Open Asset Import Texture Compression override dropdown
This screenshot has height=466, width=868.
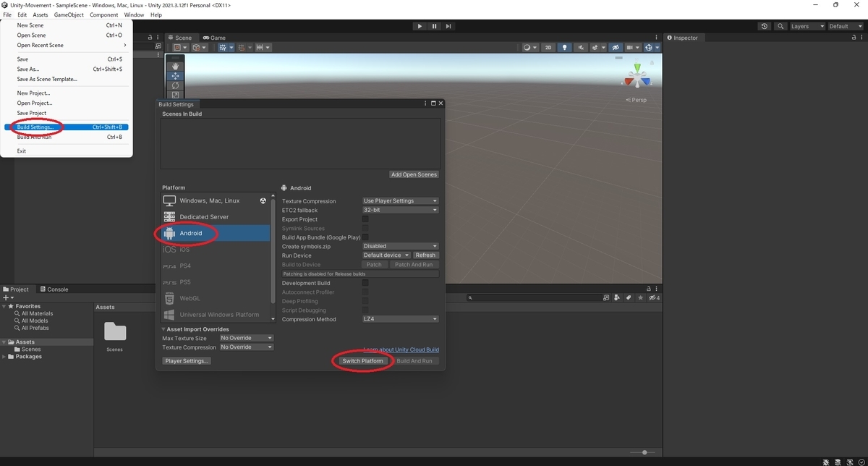pos(247,347)
